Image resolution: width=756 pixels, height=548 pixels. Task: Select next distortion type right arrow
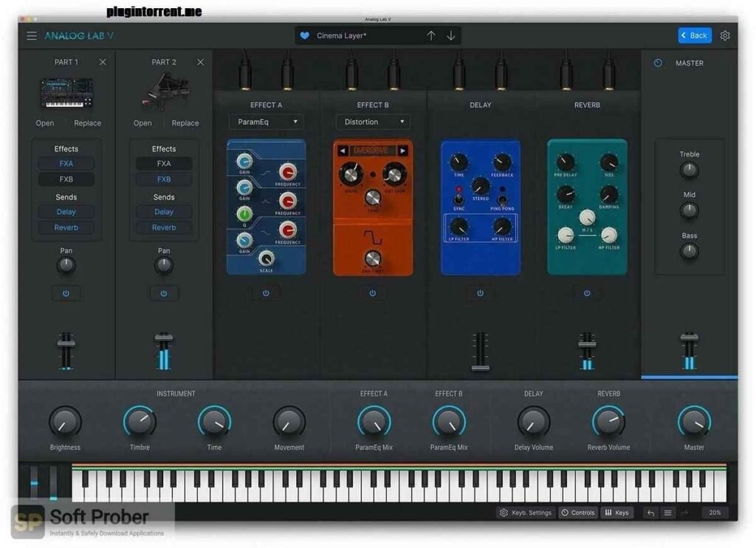tap(403, 151)
